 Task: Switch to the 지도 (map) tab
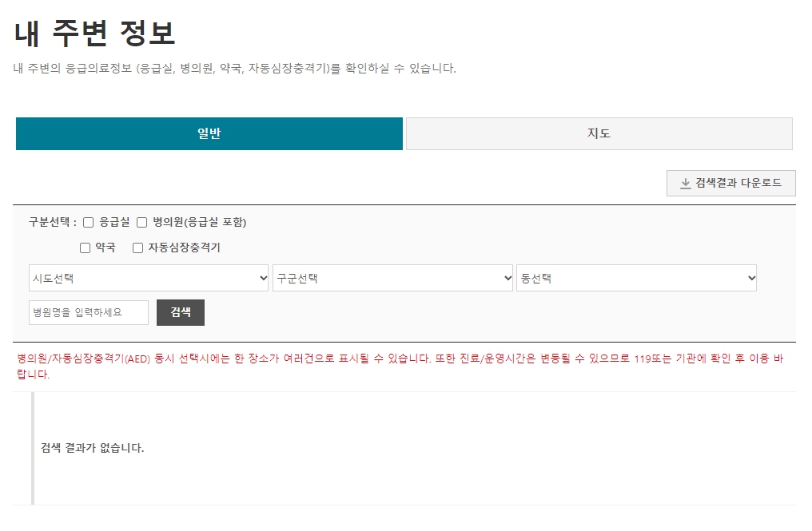[599, 133]
